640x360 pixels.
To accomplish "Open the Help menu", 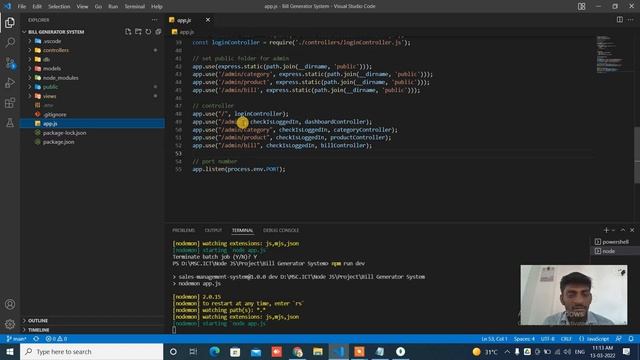I will point(157,6).
